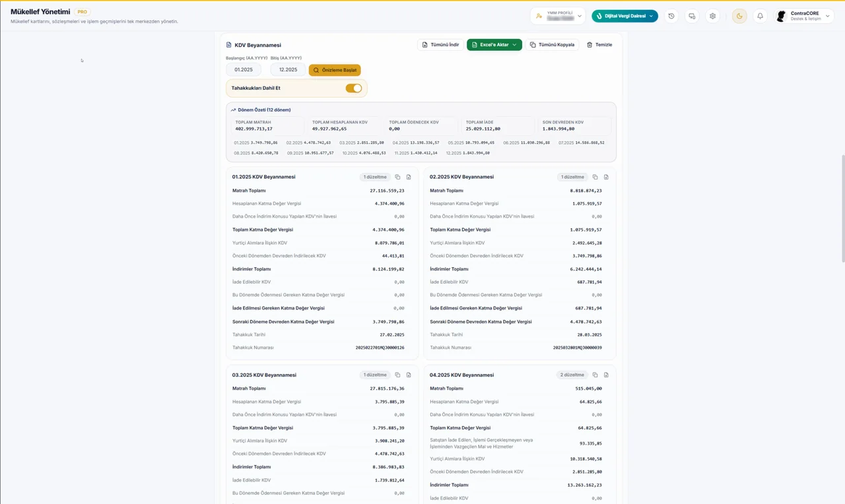845x504 pixels.
Task: Click the PRO badge beside Mükellef Yönetimi
Action: (x=82, y=12)
